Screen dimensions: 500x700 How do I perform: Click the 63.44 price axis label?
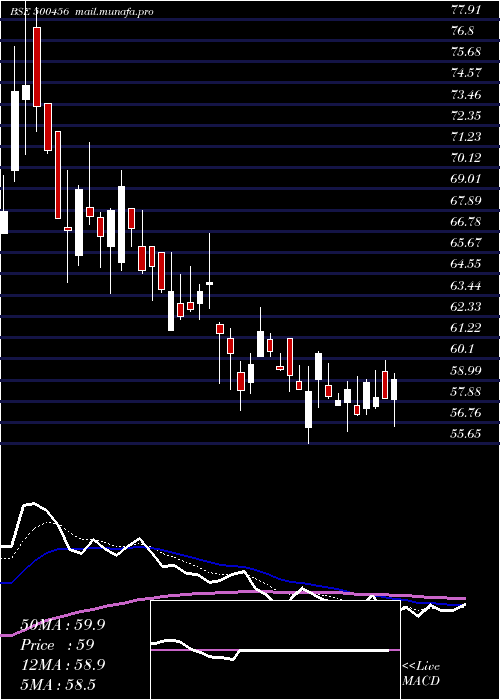[x=466, y=285]
